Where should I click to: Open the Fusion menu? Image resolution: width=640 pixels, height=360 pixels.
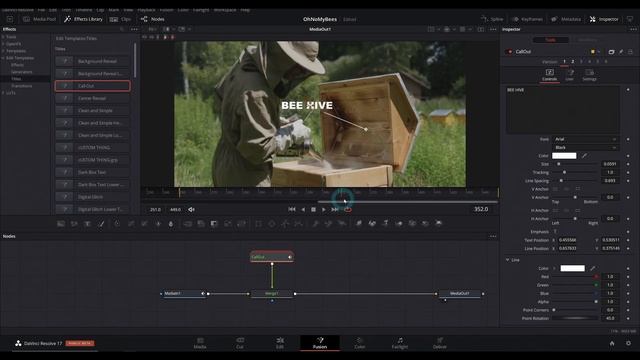pyautogui.click(x=167, y=10)
